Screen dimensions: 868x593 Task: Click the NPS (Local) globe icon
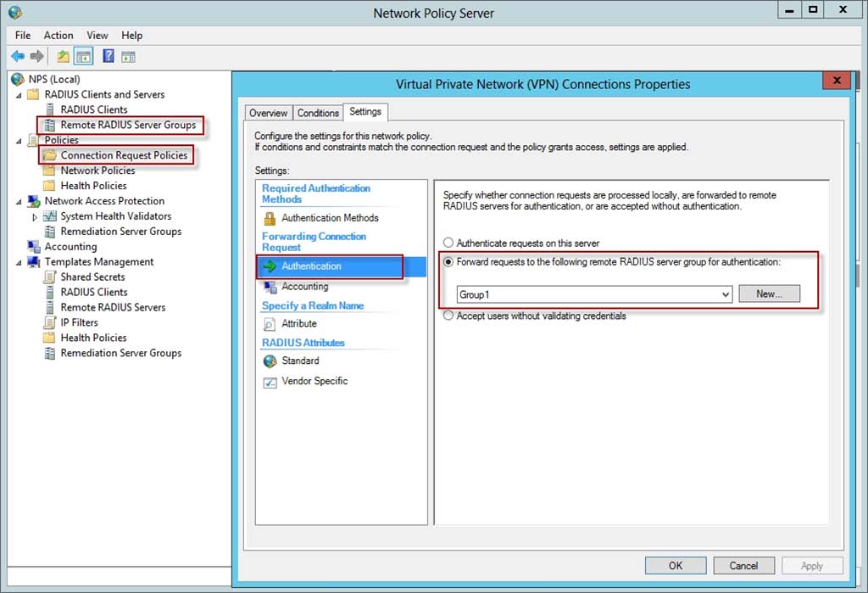[18, 79]
